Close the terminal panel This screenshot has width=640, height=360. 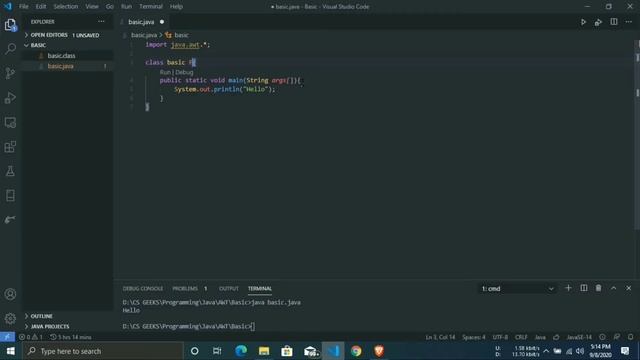[x=629, y=288]
